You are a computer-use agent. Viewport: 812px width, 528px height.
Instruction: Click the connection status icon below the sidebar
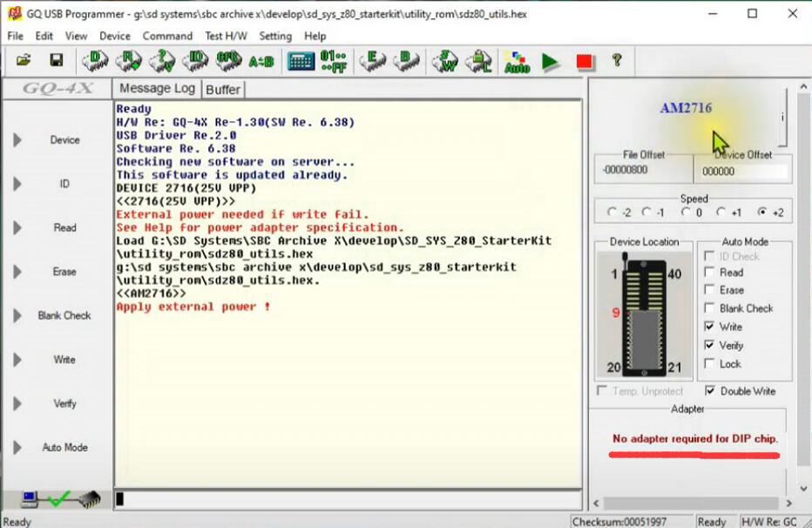61,499
